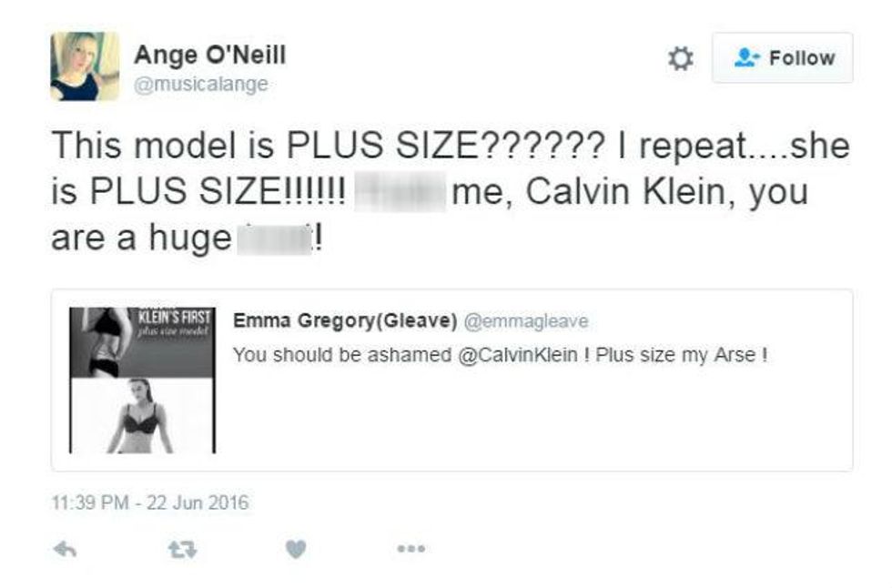Retweet this tweet using the retweet icon
892x588 pixels.
[181, 548]
